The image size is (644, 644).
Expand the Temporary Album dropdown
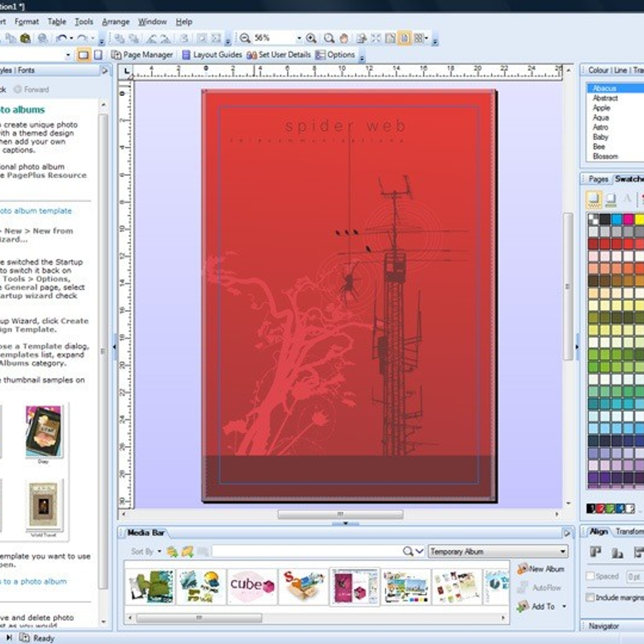[x=562, y=552]
